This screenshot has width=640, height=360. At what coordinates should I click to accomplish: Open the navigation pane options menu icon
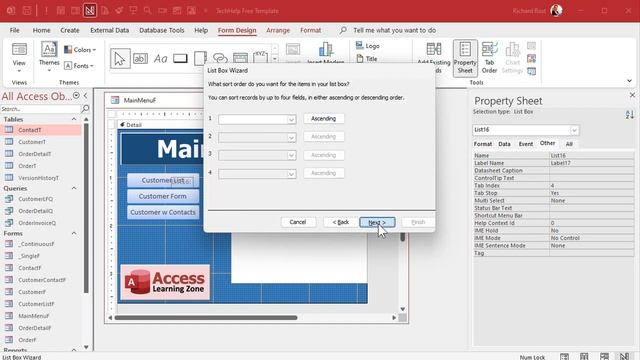point(76,96)
